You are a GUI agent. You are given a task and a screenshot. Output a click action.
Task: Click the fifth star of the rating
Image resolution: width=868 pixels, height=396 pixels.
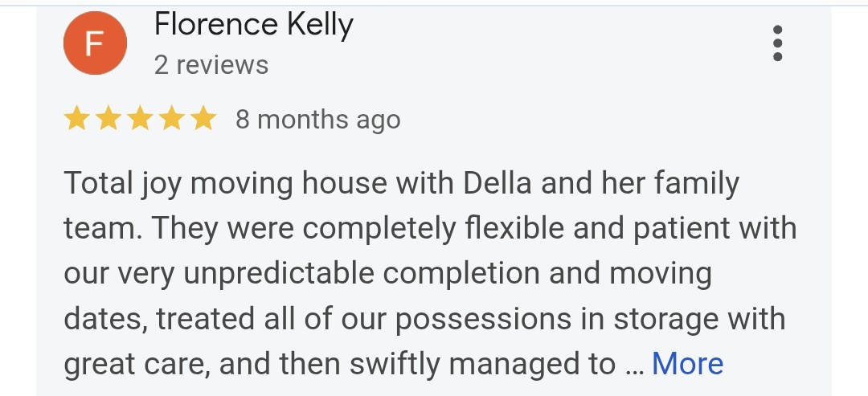click(x=203, y=120)
